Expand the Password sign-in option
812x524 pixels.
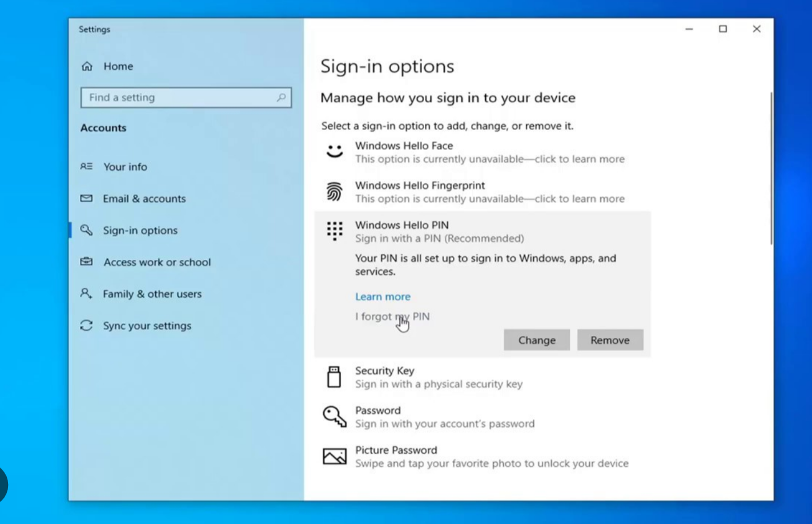pos(483,417)
